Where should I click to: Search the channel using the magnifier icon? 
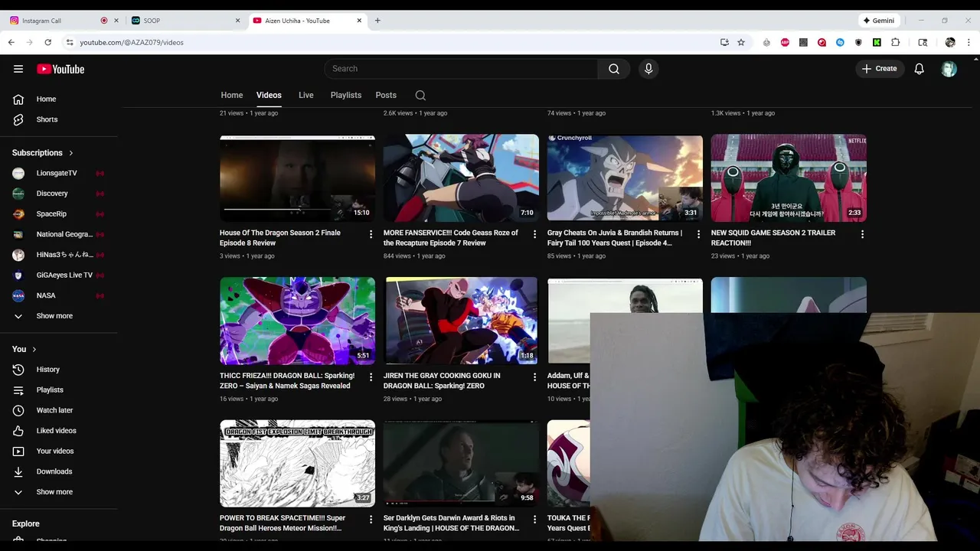click(x=420, y=96)
